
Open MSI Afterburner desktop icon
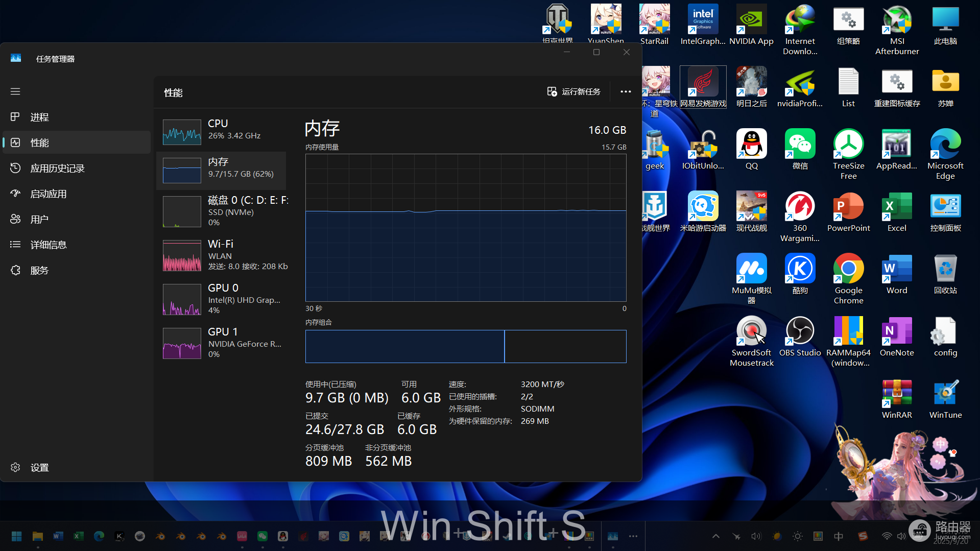point(897,30)
